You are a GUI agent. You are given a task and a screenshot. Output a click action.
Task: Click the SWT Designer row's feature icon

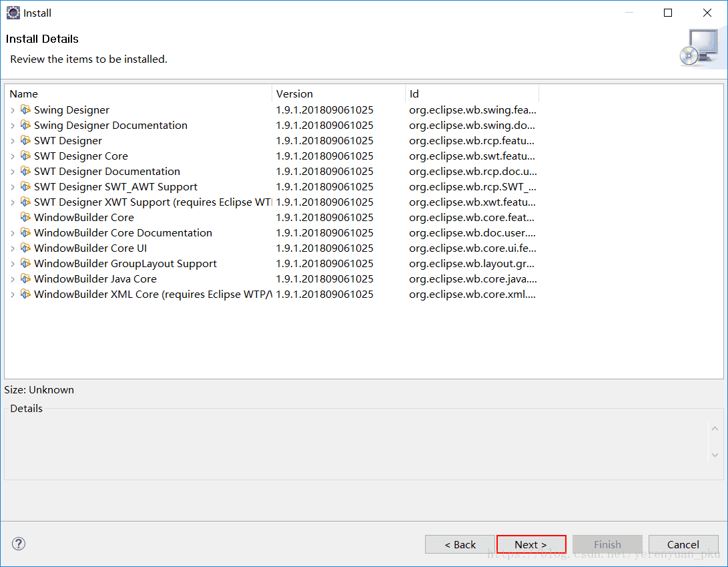25,140
